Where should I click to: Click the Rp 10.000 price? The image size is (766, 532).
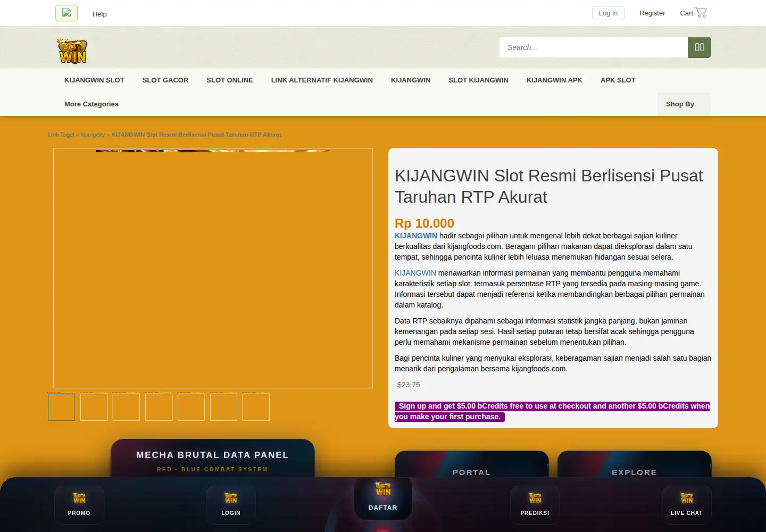424,223
